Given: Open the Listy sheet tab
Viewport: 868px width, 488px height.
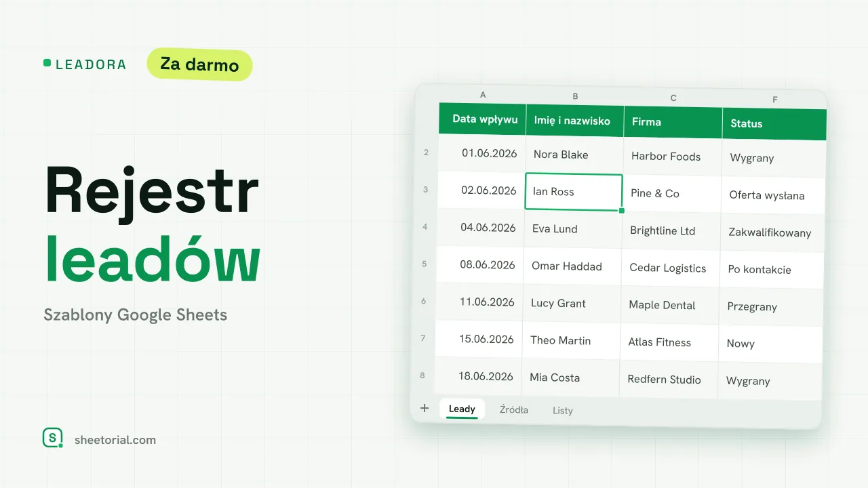Looking at the screenshot, I should (x=563, y=411).
